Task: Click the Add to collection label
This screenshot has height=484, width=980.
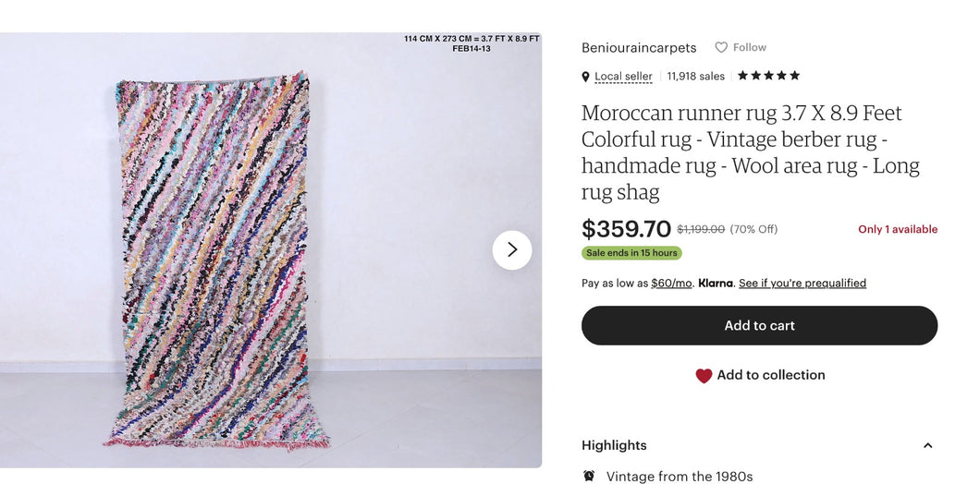Action: 771,375
